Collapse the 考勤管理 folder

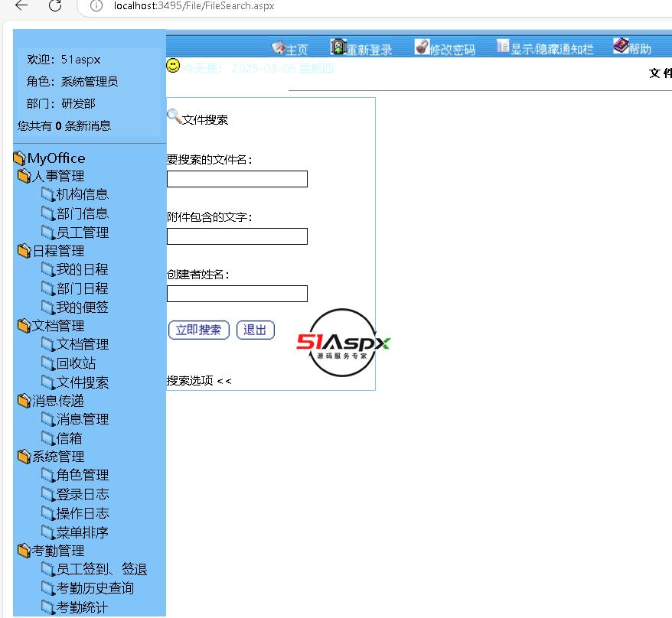[24, 551]
